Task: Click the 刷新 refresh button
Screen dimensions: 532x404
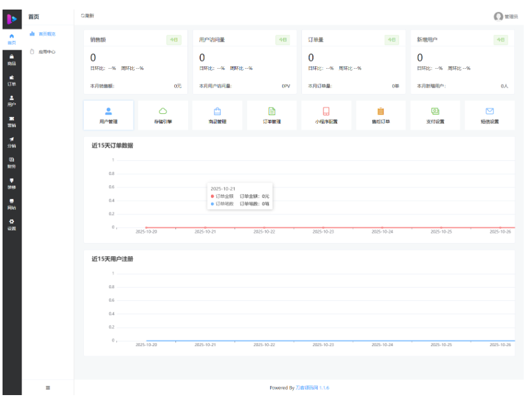Action: point(87,15)
